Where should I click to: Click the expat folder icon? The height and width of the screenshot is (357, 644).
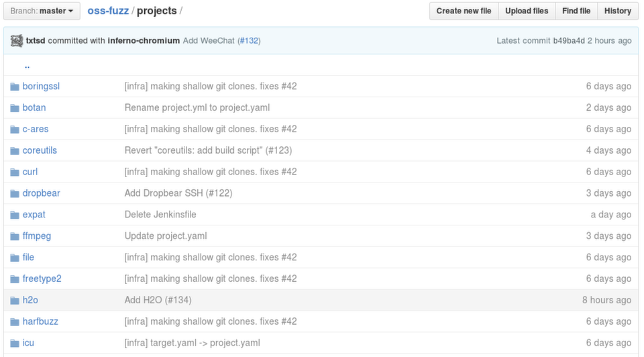[x=15, y=215]
